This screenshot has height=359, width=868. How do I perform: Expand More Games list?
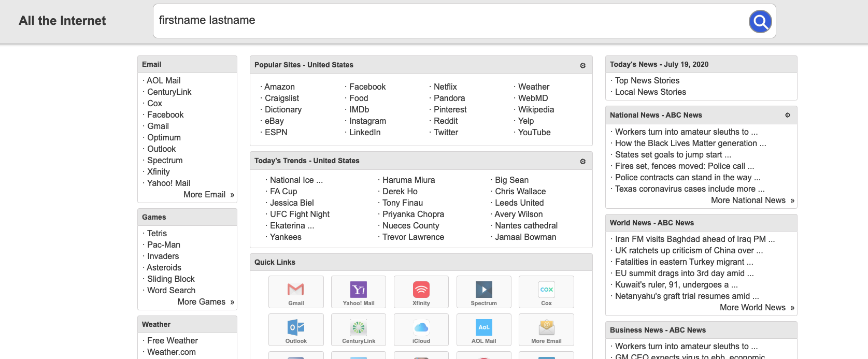coord(206,302)
